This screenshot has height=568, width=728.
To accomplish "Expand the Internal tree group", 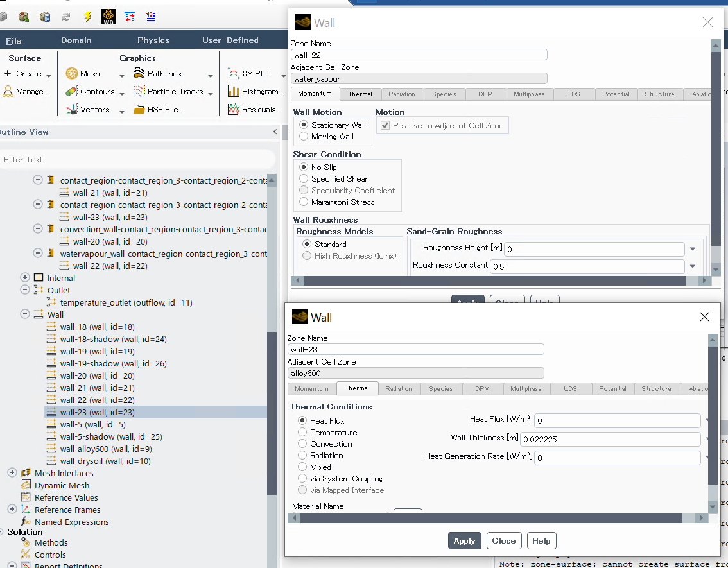I will [24, 277].
